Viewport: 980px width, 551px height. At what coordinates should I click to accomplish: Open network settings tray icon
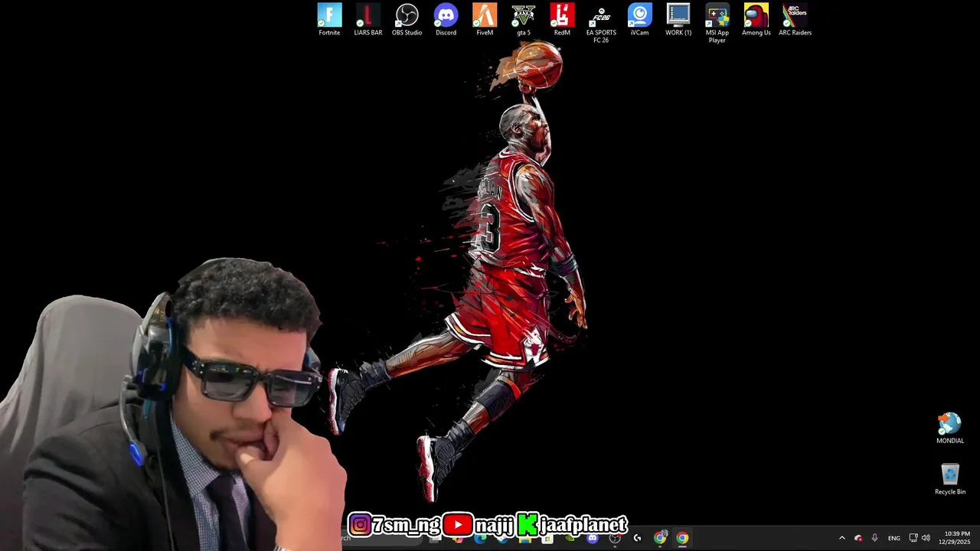[913, 538]
